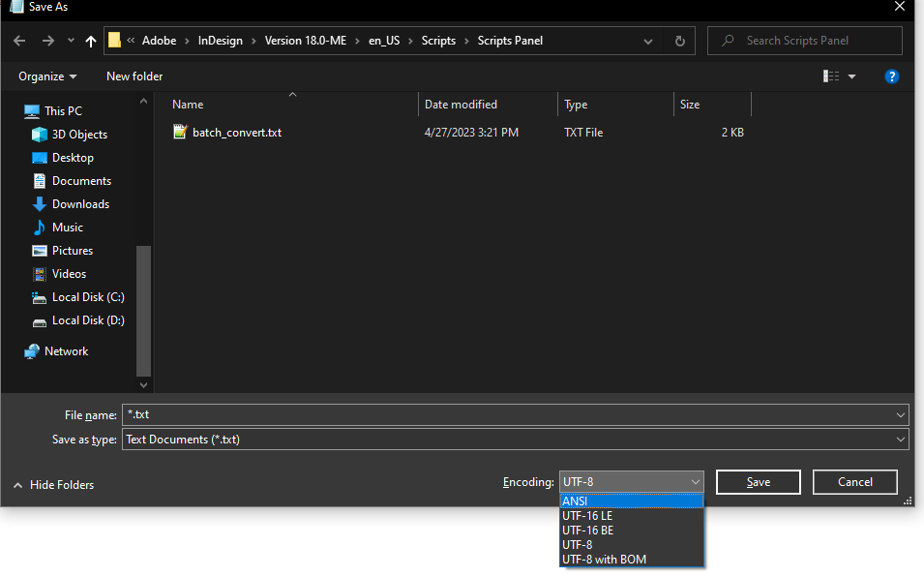Screen dimensions: 924x577
Task: Click Hide Folders to collapse sidebar
Action: pyautogui.click(x=53, y=484)
